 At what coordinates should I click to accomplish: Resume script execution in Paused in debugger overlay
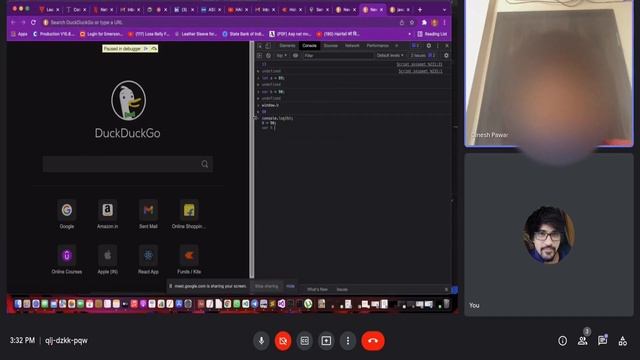pyautogui.click(x=146, y=49)
